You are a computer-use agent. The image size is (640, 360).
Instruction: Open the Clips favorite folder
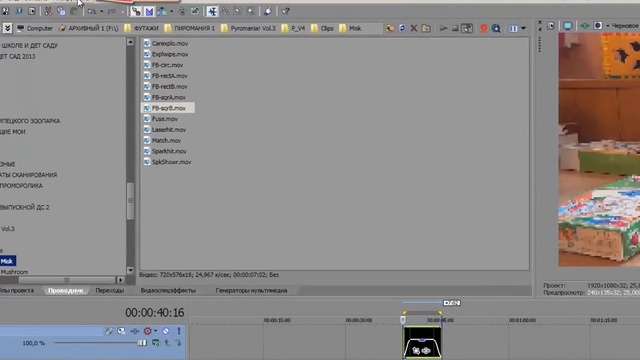(322, 28)
